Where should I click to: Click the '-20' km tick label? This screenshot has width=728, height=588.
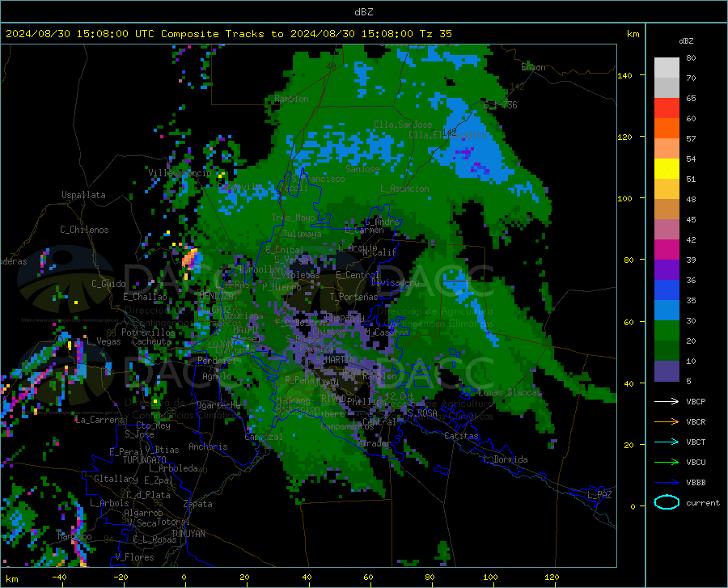click(121, 577)
